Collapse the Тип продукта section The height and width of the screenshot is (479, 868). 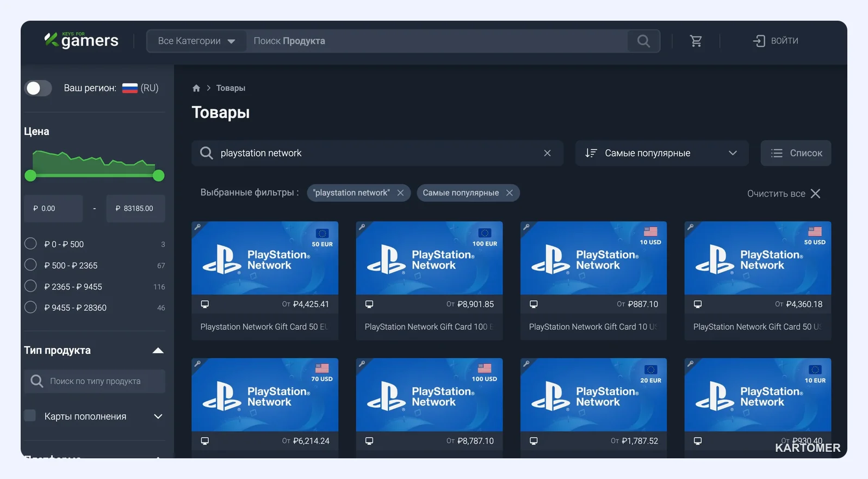tap(158, 351)
